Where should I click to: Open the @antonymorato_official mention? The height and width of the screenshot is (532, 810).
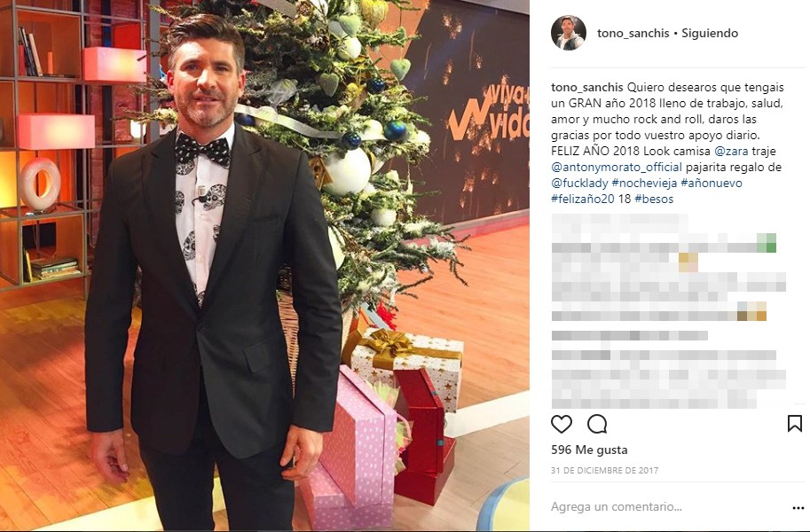tap(617, 168)
